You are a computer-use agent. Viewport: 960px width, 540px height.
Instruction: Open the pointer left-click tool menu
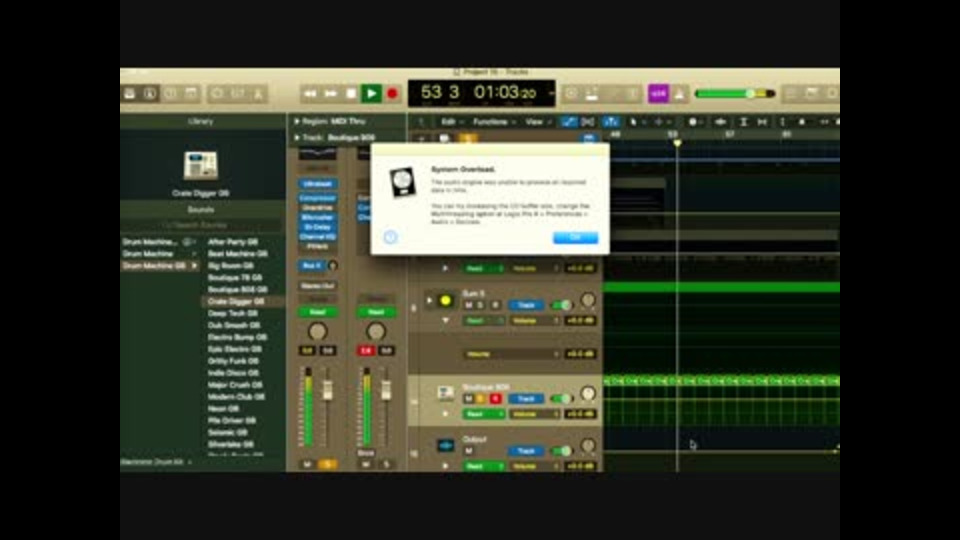[x=637, y=122]
